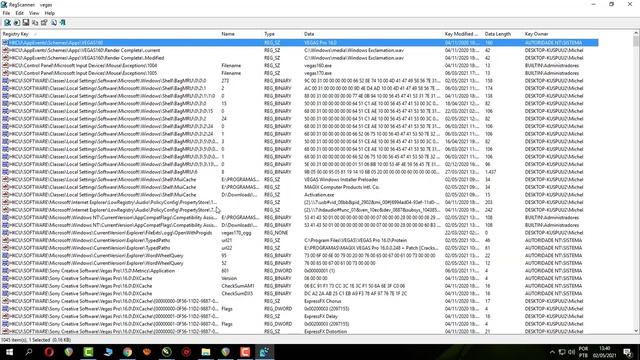Viewport: 640px width, 360px height.
Task: Open Google Chrome from the taskbar
Action: pyautogui.click(x=127, y=352)
